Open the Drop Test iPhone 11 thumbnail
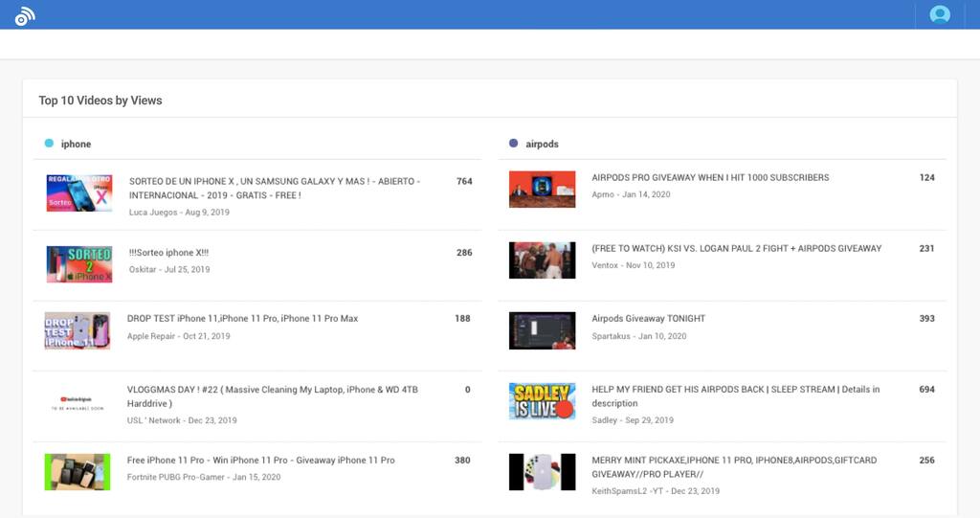980x518 pixels. [77, 330]
